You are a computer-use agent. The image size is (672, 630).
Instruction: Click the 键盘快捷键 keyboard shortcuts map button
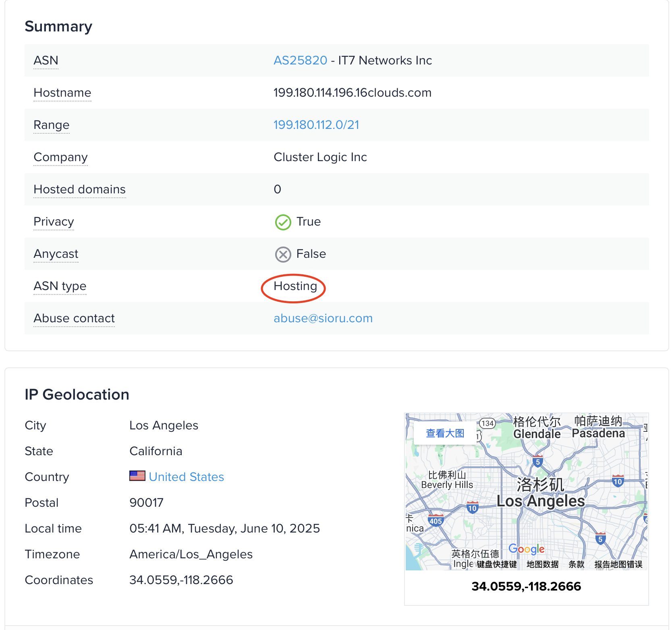click(x=496, y=564)
